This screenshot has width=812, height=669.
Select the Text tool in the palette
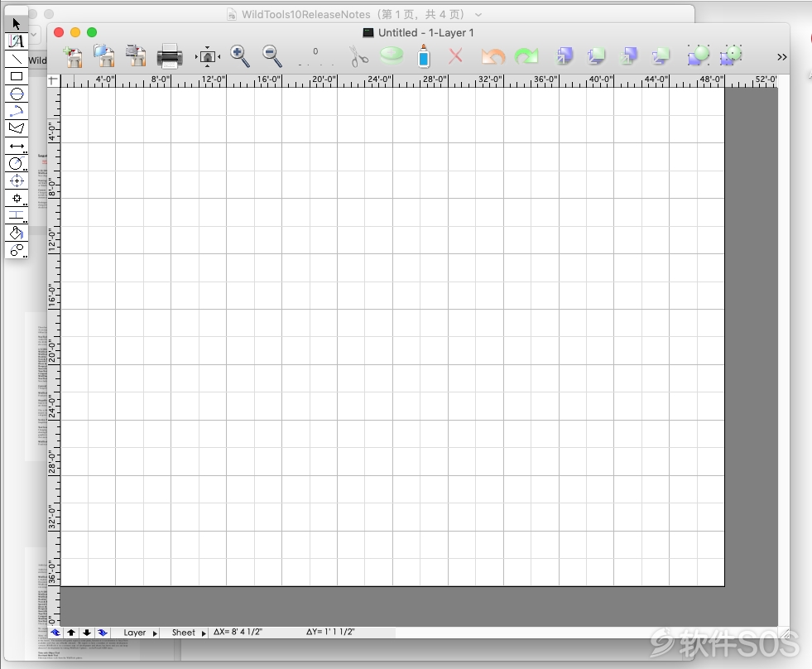point(16,41)
